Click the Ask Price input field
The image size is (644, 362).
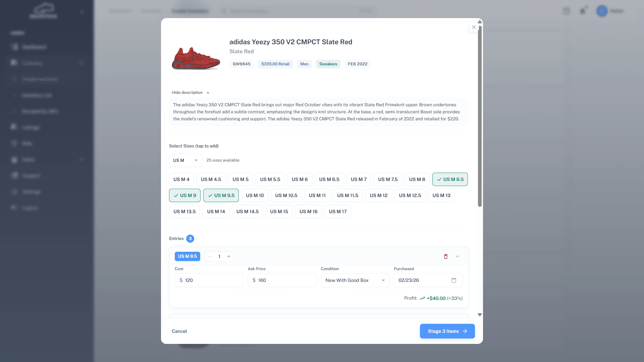pyautogui.click(x=285, y=280)
